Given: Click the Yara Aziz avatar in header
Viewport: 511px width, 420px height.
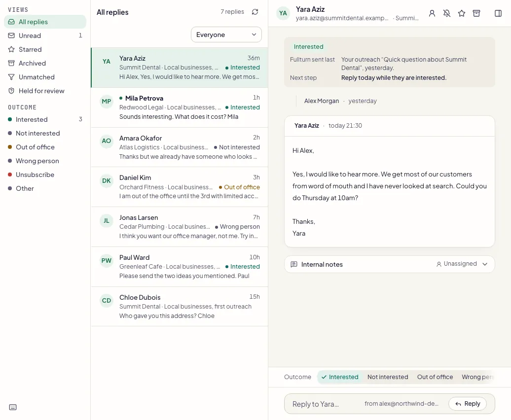Looking at the screenshot, I should tap(283, 13).
